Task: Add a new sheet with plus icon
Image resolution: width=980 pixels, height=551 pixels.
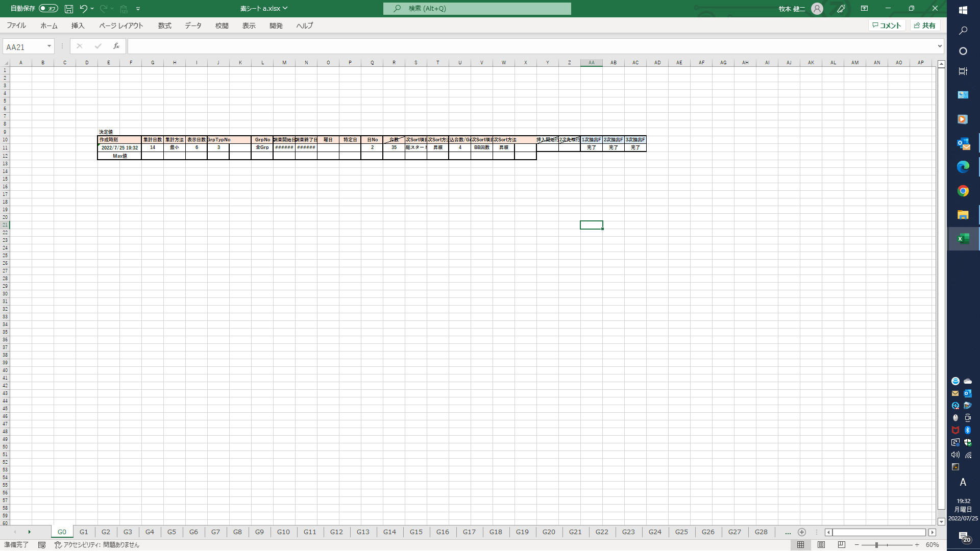Action: [x=802, y=532]
